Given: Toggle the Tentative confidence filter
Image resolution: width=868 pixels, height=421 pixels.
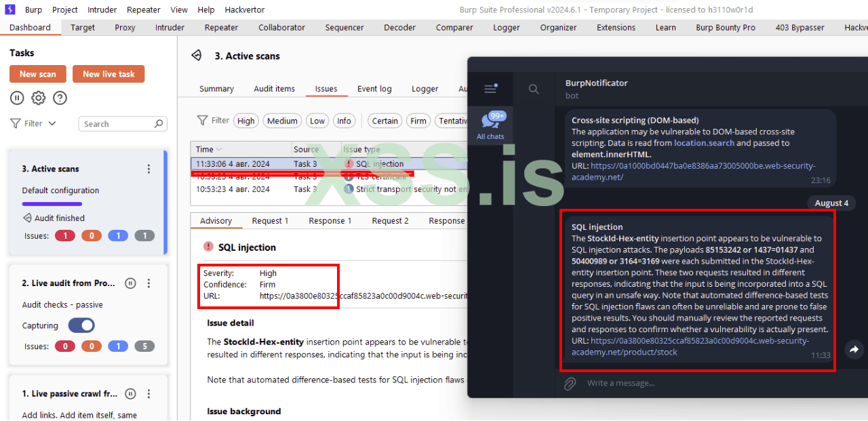Looking at the screenshot, I should pyautogui.click(x=452, y=121).
